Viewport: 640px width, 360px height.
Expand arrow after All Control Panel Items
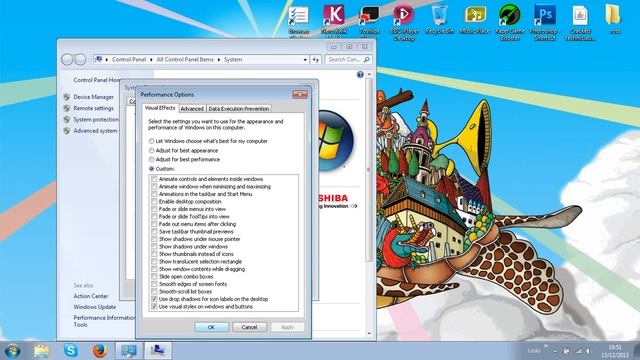tap(219, 60)
